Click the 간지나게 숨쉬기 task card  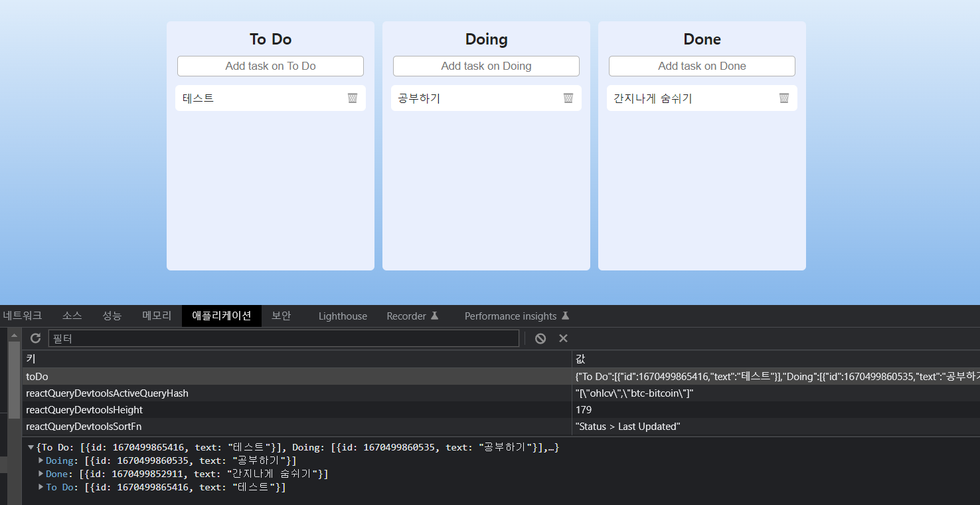point(702,98)
